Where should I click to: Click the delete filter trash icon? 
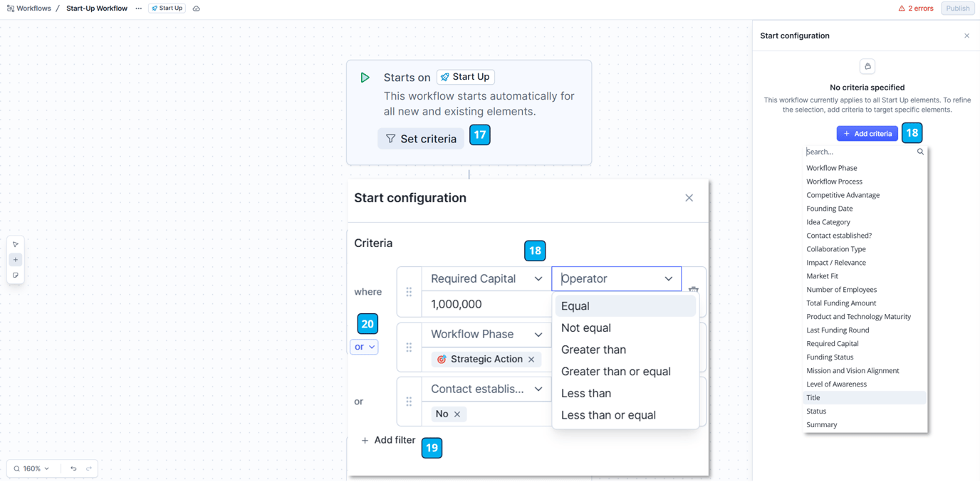[694, 290]
